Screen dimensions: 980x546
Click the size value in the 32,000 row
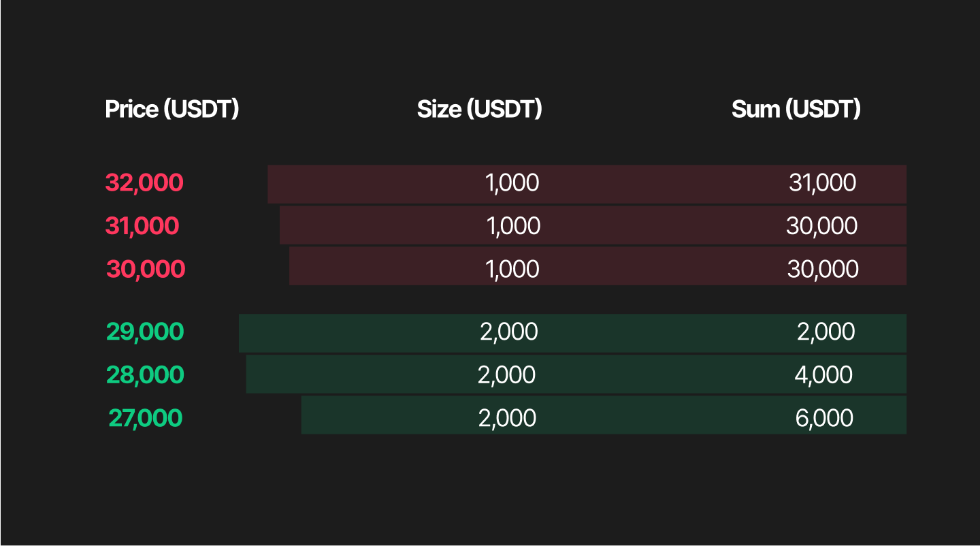[x=512, y=183]
